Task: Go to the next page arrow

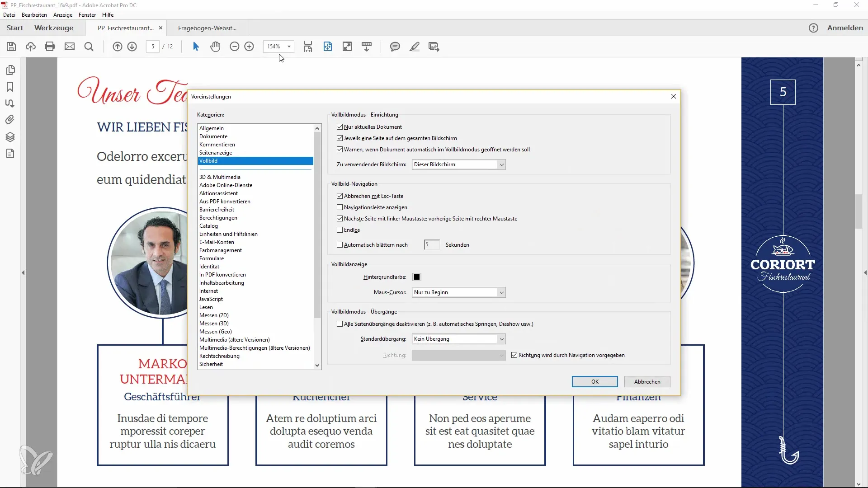Action: pos(132,47)
